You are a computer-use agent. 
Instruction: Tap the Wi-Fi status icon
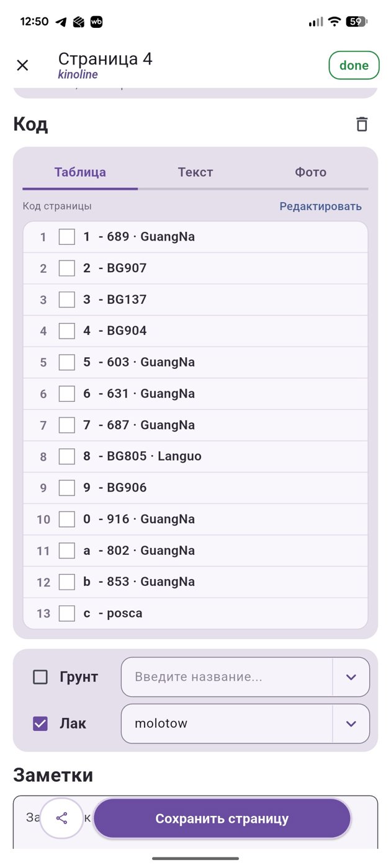pyautogui.click(x=335, y=22)
